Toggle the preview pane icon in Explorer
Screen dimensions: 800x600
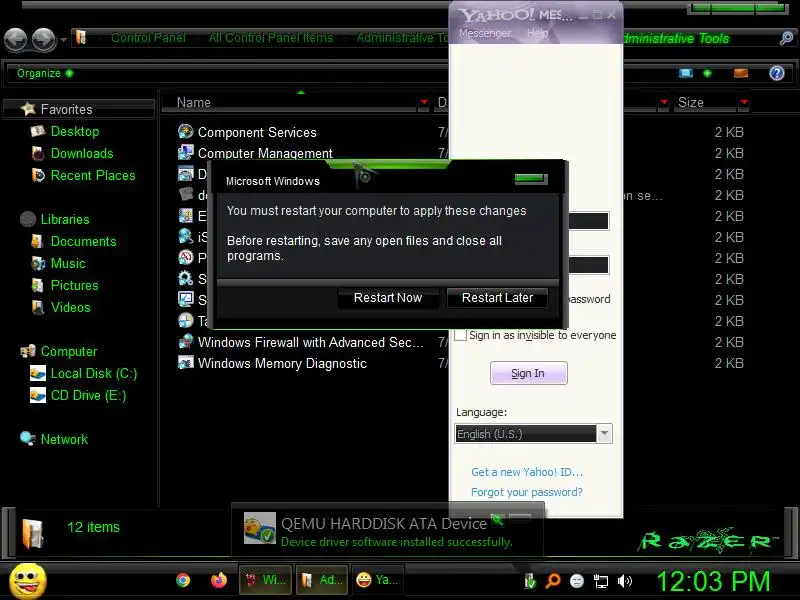click(x=741, y=73)
